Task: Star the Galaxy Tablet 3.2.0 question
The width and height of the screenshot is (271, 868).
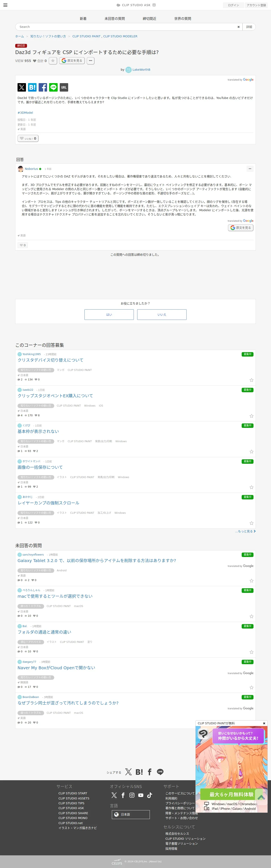Action: [x=251, y=581]
